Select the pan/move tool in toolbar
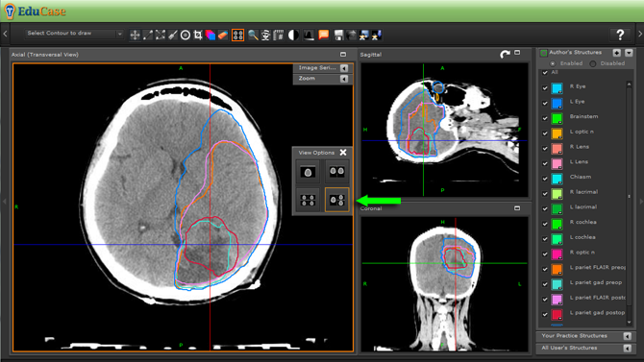The image size is (644, 362). point(135,36)
